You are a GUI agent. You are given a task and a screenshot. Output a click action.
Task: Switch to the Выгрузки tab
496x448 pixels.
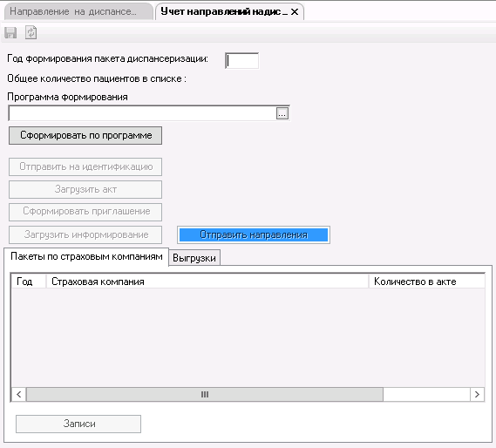click(194, 258)
